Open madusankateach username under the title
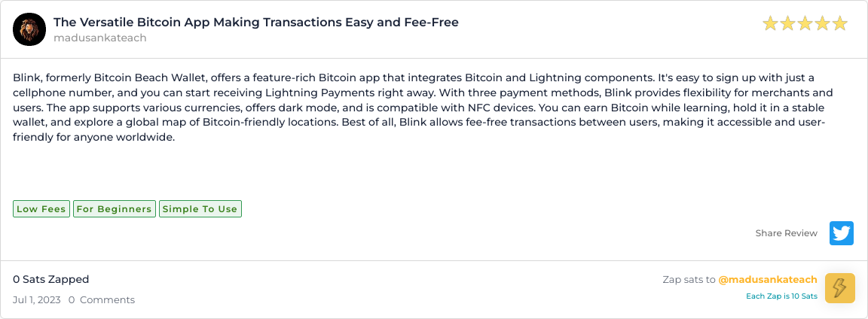The image size is (868, 319). click(x=99, y=38)
